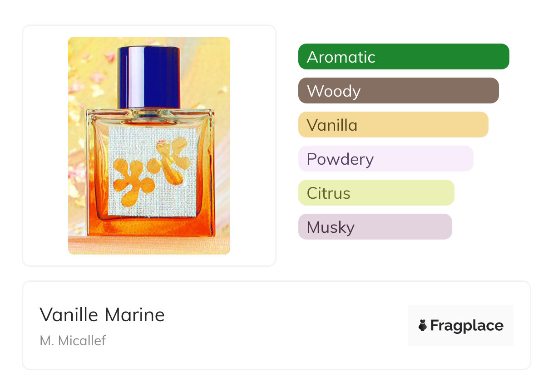Open the Vanille Marine perfume bottle photo
553x392 pixels.
click(x=149, y=146)
